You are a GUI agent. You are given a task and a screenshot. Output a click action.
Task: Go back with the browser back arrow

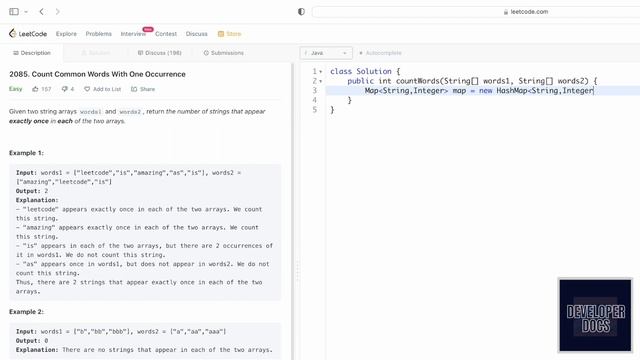coord(42,11)
